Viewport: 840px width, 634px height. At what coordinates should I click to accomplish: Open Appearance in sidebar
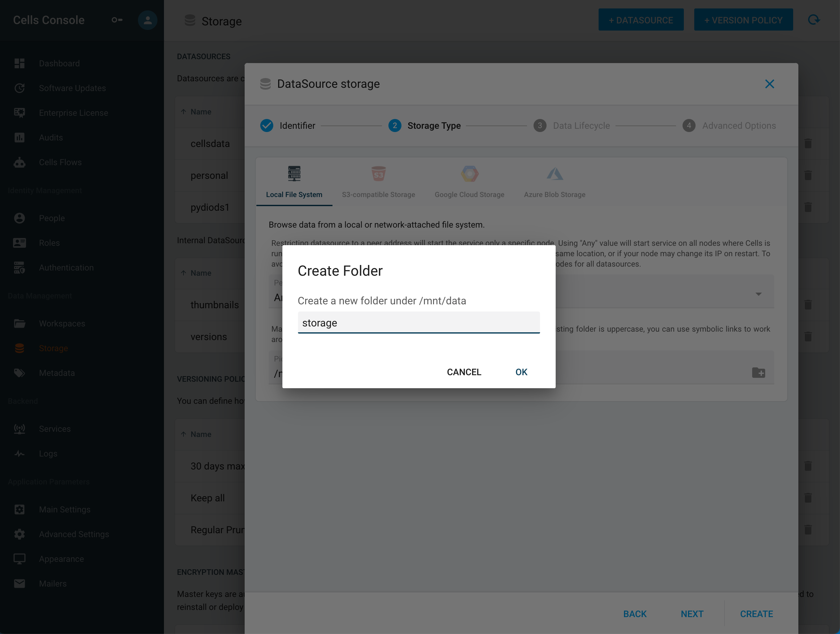click(x=61, y=559)
